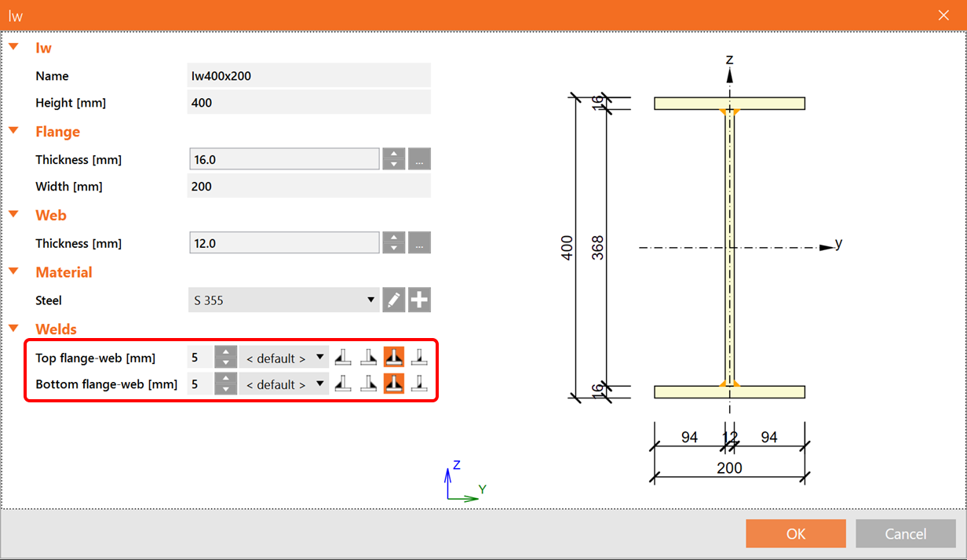Add new steel material with plus icon
Screen dimensions: 967x560
(x=420, y=300)
